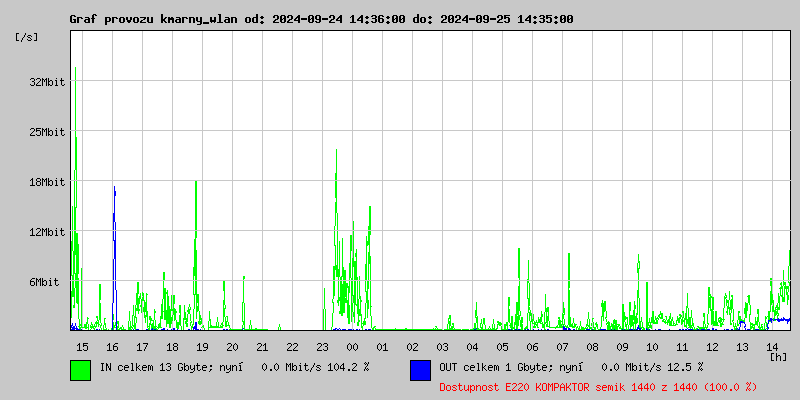This screenshot has width=800, height=400.
Task: Click the green IN legend color box
Action: click(81, 370)
